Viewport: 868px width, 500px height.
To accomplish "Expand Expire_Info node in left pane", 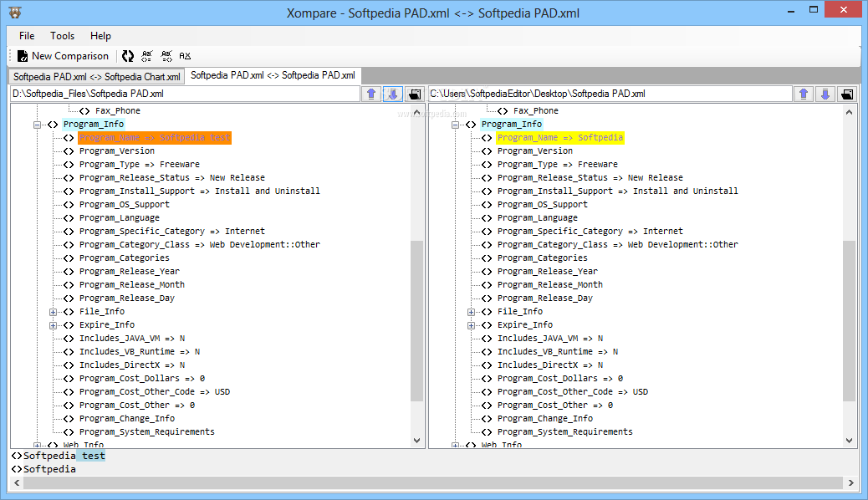I will coord(54,325).
